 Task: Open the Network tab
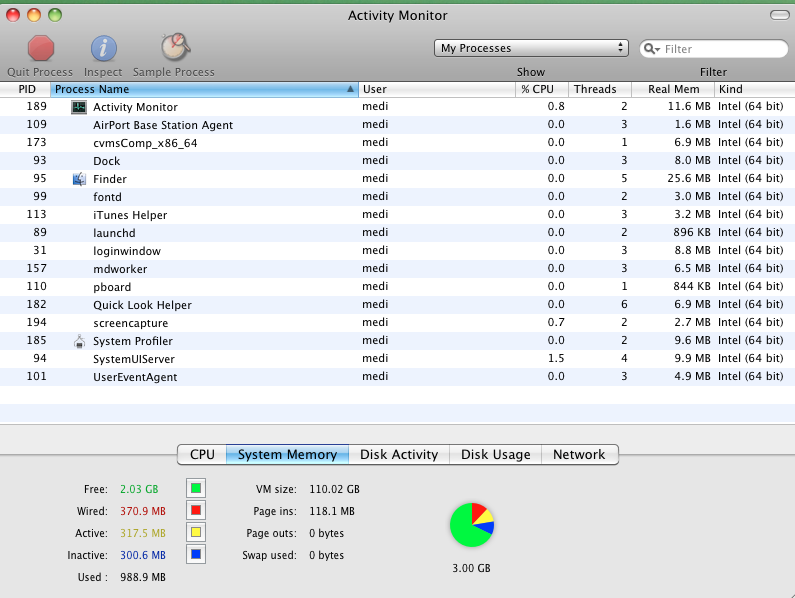pyautogui.click(x=579, y=454)
